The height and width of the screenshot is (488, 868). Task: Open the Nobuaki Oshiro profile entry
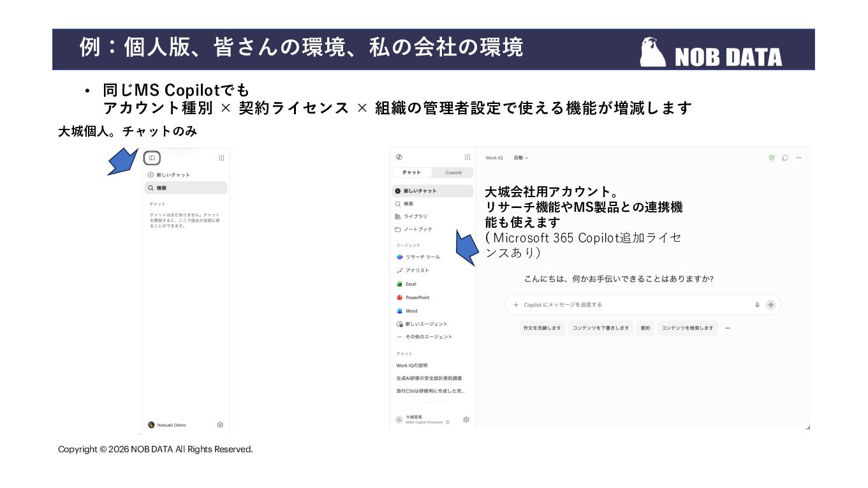[x=167, y=425]
